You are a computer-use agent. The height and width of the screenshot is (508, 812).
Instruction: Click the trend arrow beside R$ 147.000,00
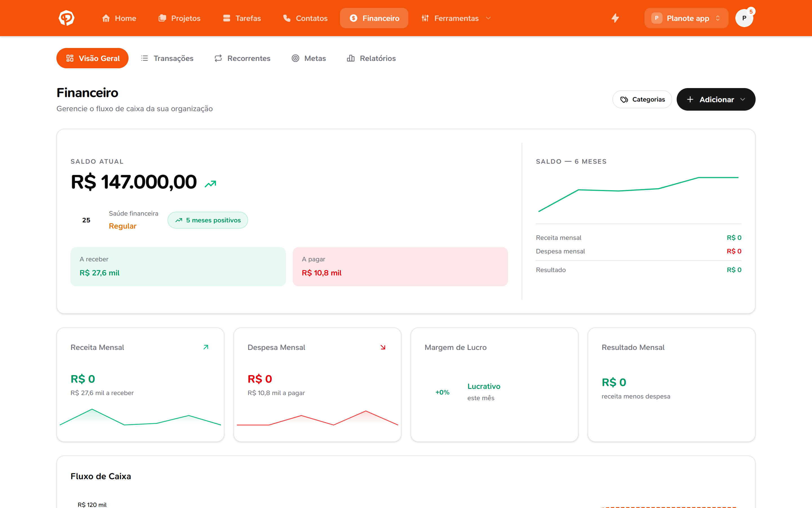pos(210,184)
